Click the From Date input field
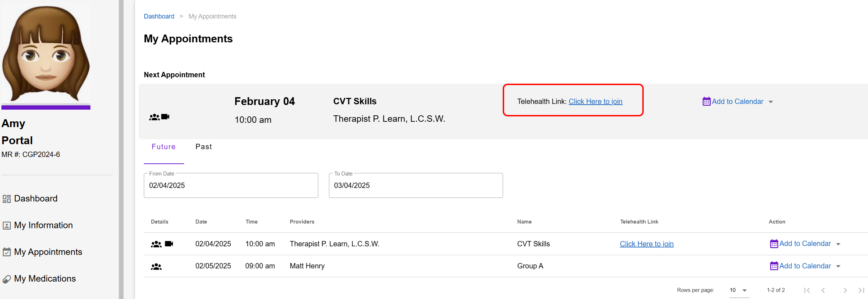This screenshot has height=299, width=868. [x=231, y=185]
